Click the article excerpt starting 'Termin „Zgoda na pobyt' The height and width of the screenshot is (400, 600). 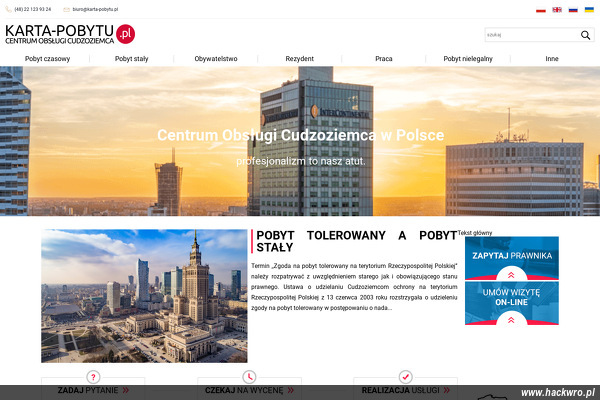354,287
